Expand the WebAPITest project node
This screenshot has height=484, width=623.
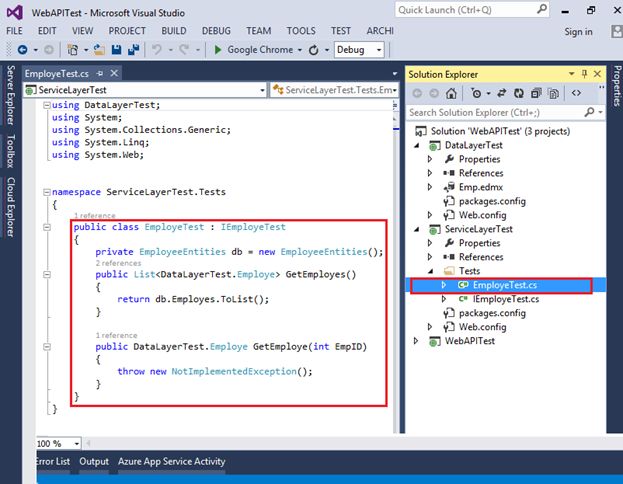[x=416, y=341]
